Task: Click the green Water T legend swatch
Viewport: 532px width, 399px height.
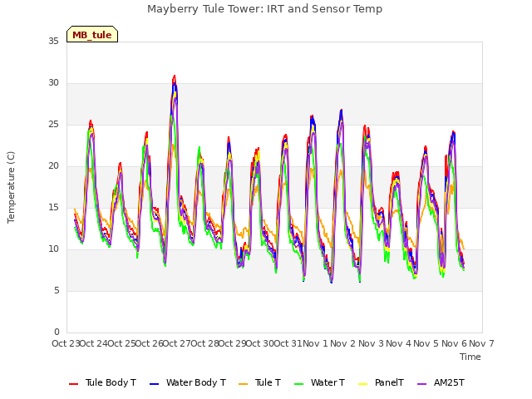Action: (x=299, y=384)
